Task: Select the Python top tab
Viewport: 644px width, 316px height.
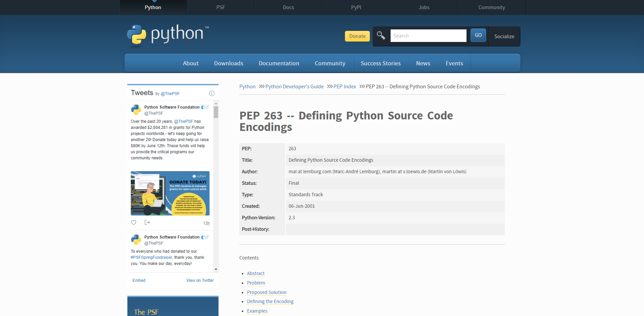Action: 153,7
